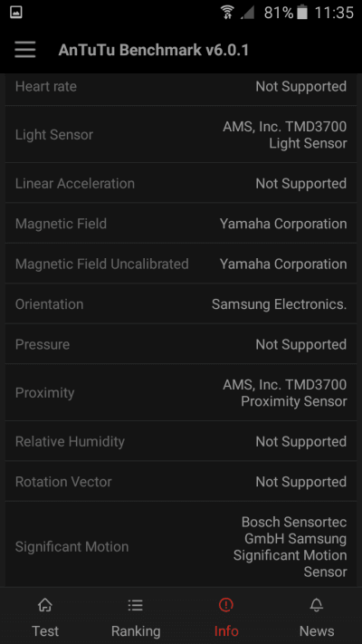Tap the Test home icon
Screen dimensions: 362x644
[x=45, y=604]
